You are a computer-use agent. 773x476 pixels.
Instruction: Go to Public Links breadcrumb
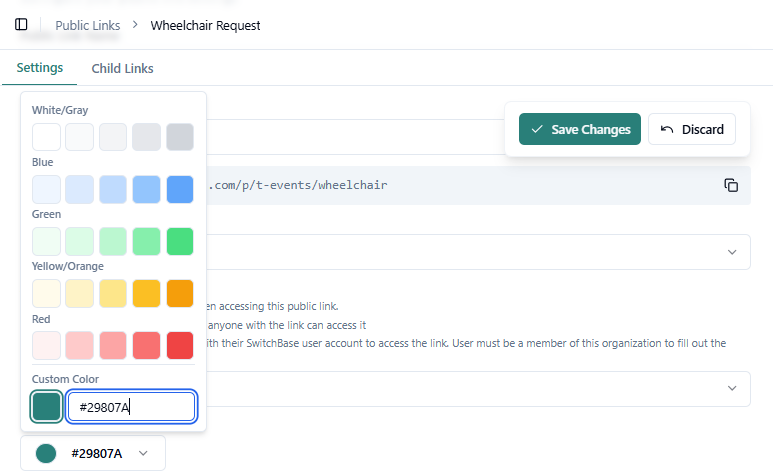coord(87,25)
